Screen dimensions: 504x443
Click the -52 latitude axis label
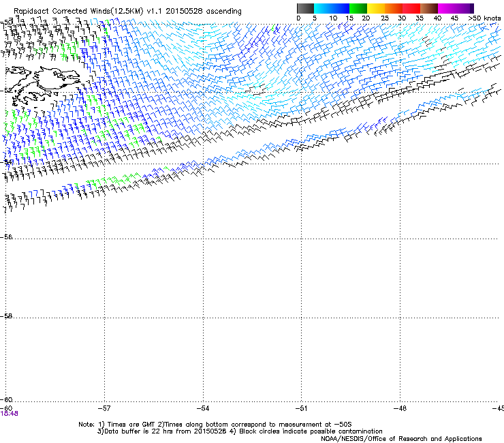tap(6, 91)
